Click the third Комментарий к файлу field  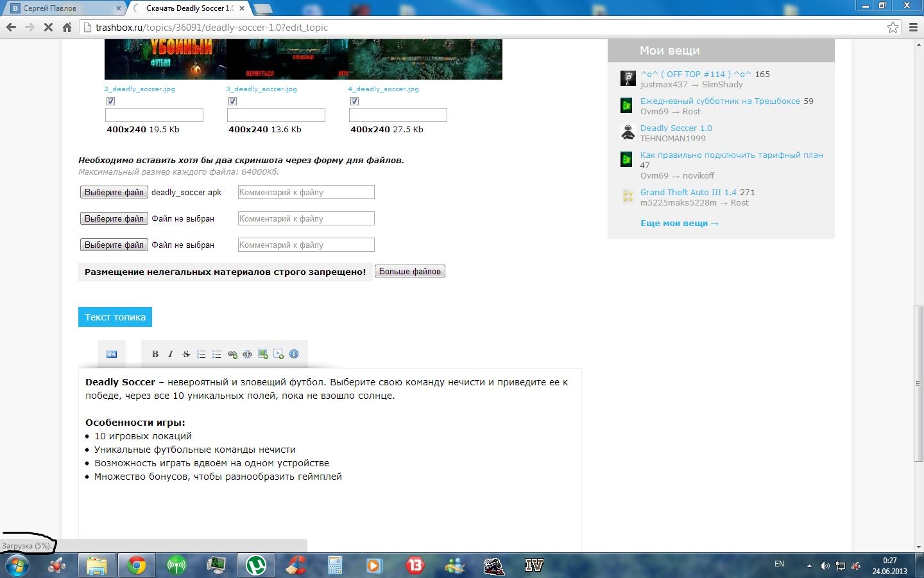pyautogui.click(x=306, y=245)
